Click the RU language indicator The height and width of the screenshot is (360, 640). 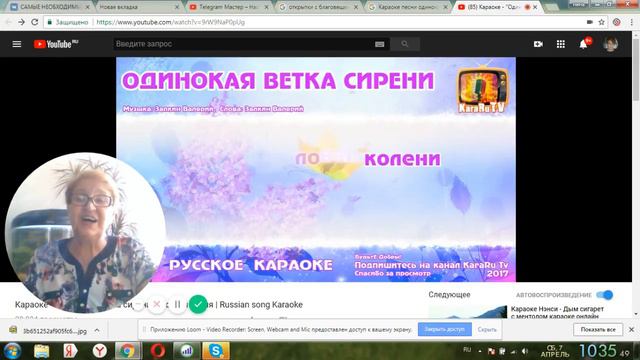(x=467, y=350)
